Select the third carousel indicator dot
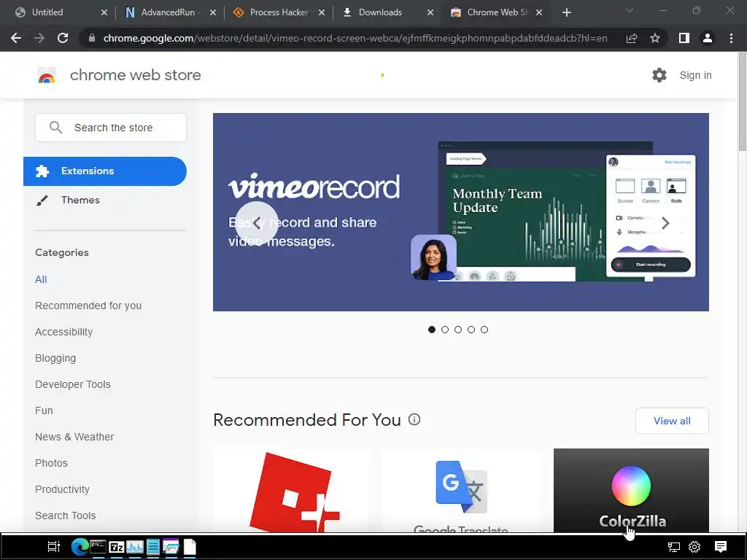This screenshot has width=747, height=560. coord(458,330)
